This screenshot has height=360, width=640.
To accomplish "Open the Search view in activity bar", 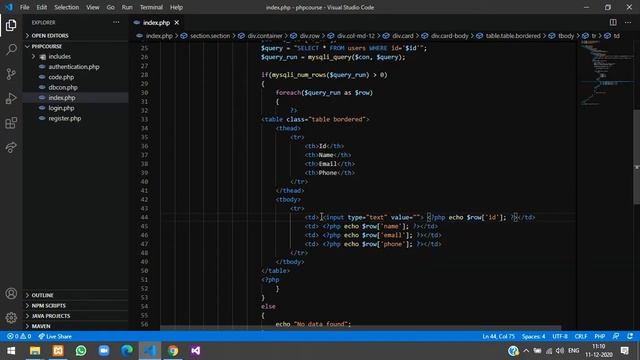I will pos(11,49).
